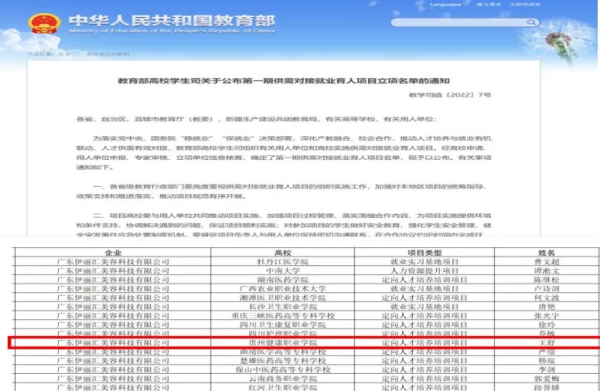Focus the header search box
This screenshot has width=600, height=391.
pyautogui.click(x=465, y=22)
